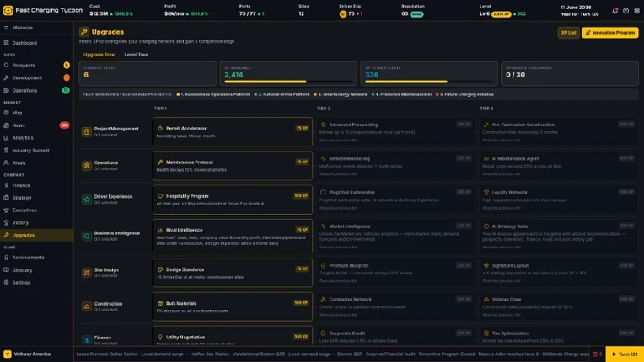
Task: Click the Hospitality Program heart icon
Action: 160,196
